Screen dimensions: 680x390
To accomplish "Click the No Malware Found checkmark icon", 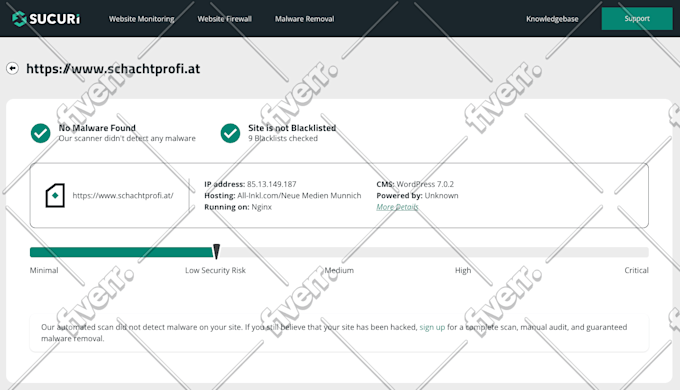I will point(40,133).
